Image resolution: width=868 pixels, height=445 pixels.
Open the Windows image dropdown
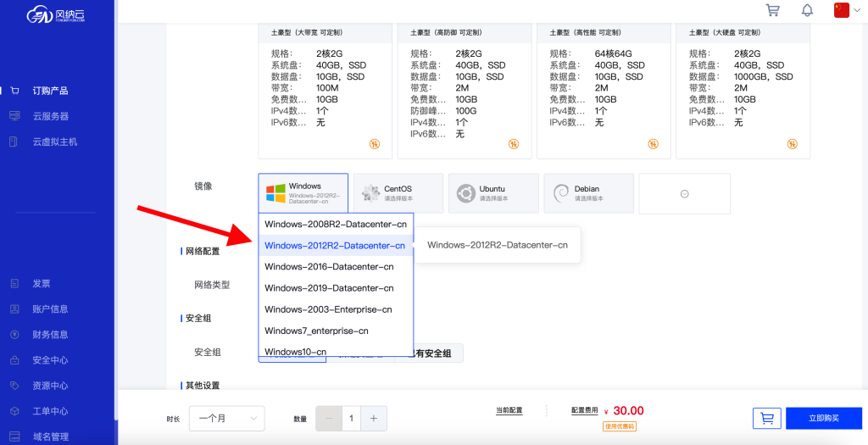click(x=303, y=193)
